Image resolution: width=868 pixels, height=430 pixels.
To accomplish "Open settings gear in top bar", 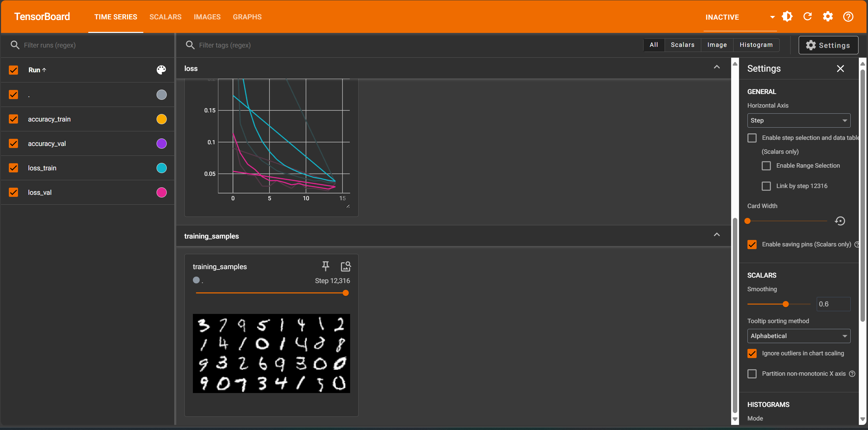I will click(x=828, y=16).
